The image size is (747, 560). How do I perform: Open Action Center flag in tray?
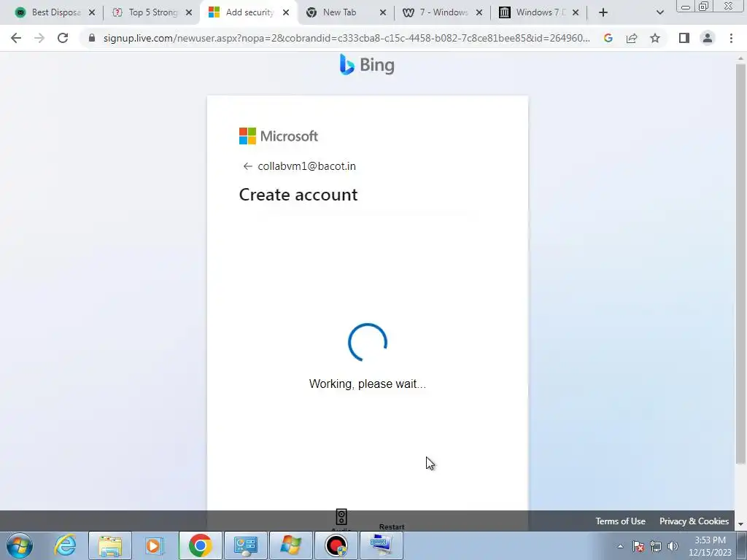tap(638, 546)
